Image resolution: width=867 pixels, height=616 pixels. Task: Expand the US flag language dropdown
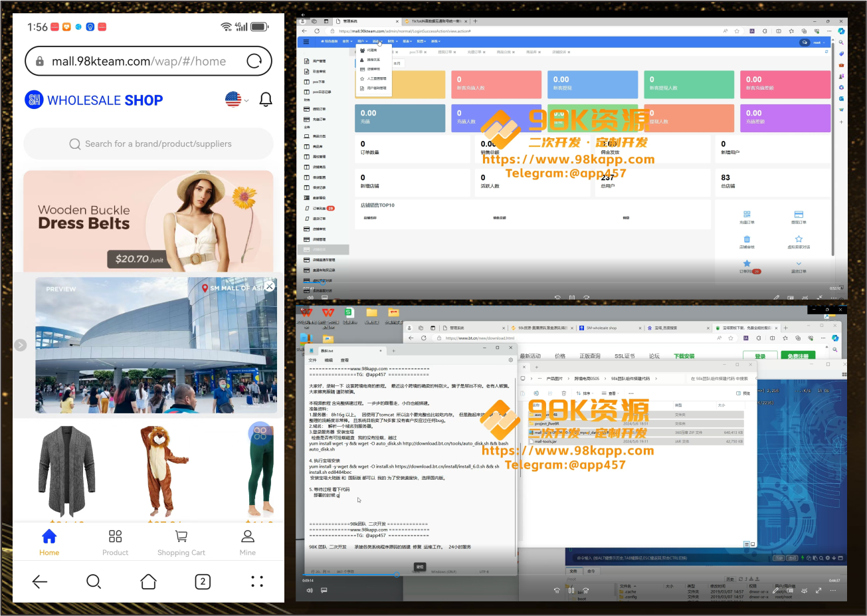[x=237, y=100]
